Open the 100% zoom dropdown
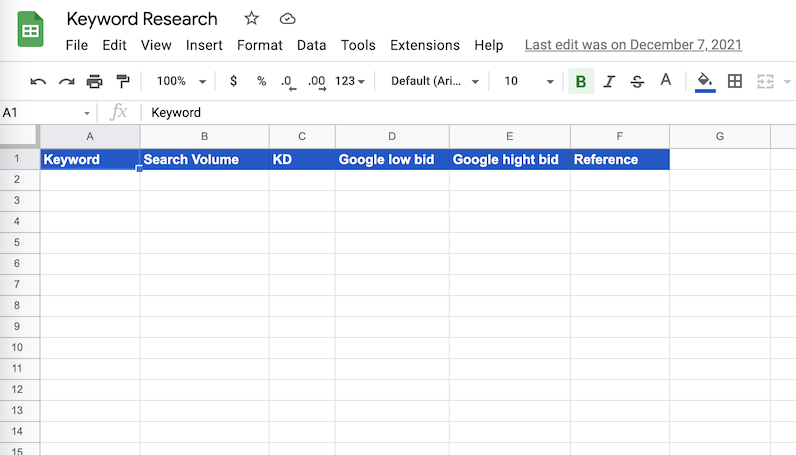Screen dimensions: 796x455 coord(182,82)
